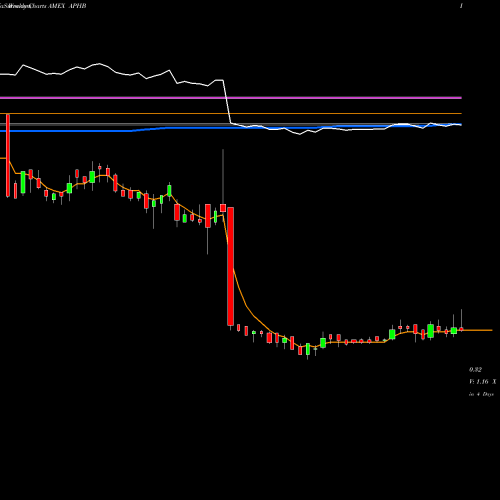Click the 'V: 1.16 X' volume label
The image size is (500, 500).
tap(482, 382)
